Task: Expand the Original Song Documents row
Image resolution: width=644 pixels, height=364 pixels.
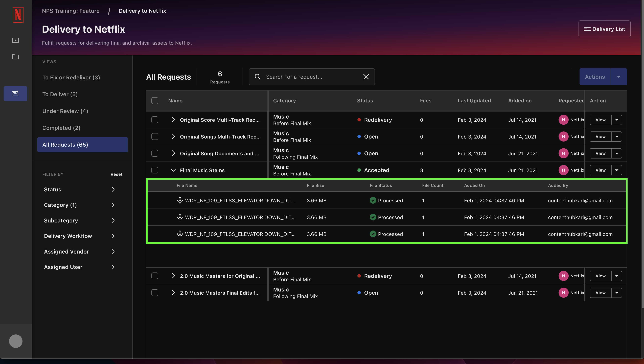Action: [x=173, y=153]
